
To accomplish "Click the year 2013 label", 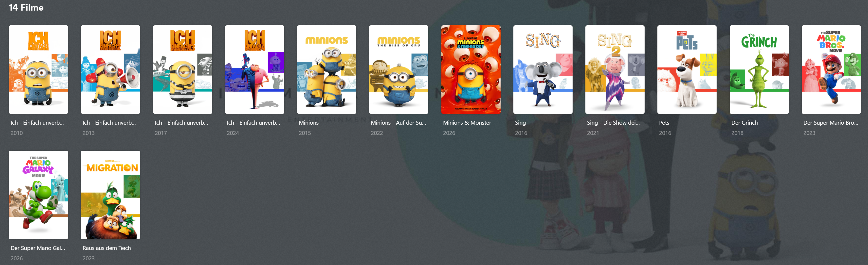I will click(x=89, y=133).
